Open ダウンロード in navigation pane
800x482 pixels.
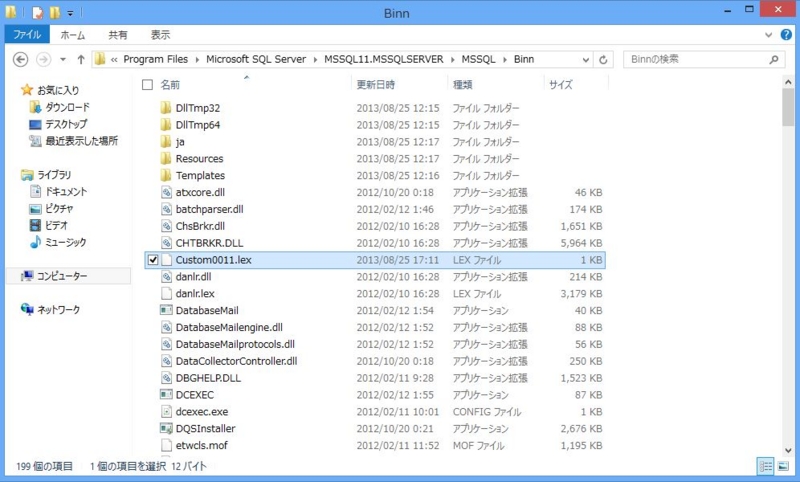[x=67, y=107]
